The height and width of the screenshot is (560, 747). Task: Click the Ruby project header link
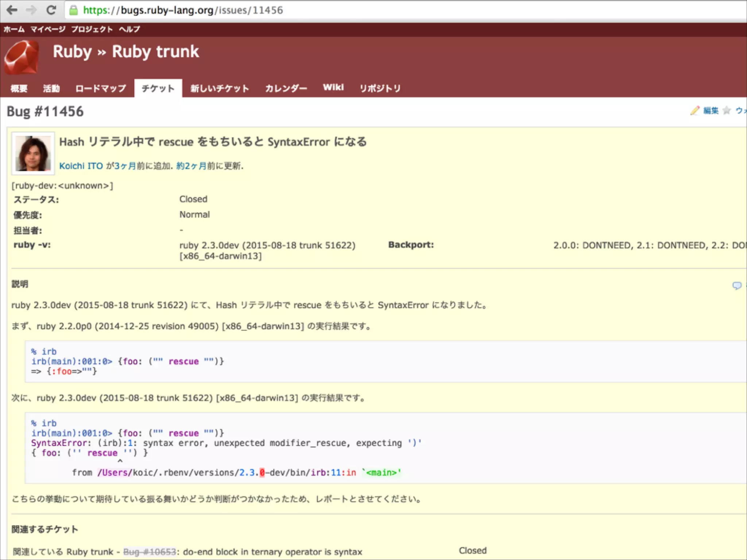point(72,51)
